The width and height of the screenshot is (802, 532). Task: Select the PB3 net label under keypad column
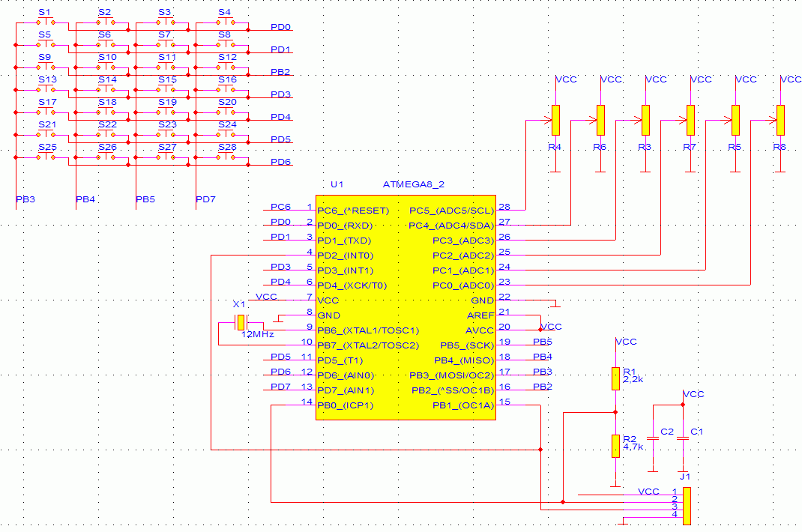(25, 199)
